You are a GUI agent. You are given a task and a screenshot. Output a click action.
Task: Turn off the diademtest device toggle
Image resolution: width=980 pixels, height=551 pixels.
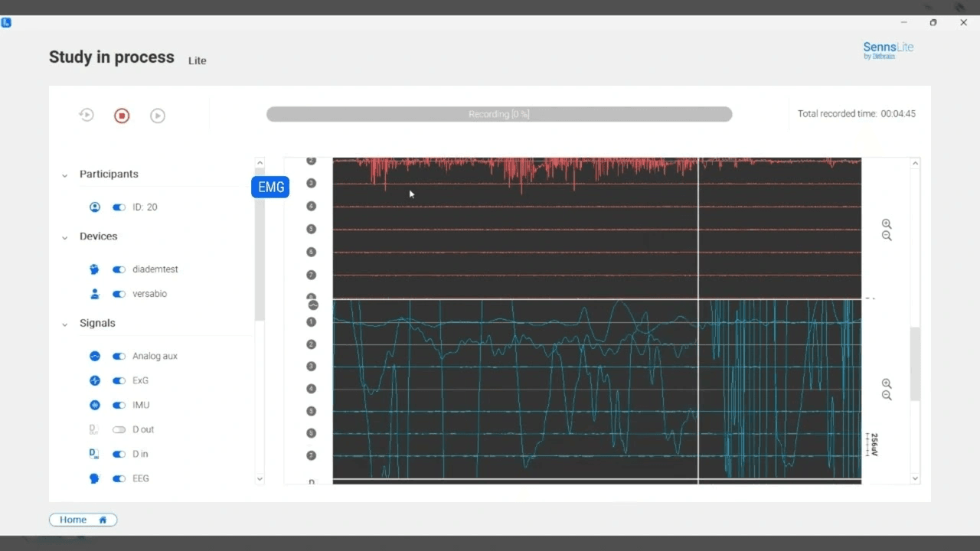[x=119, y=269]
